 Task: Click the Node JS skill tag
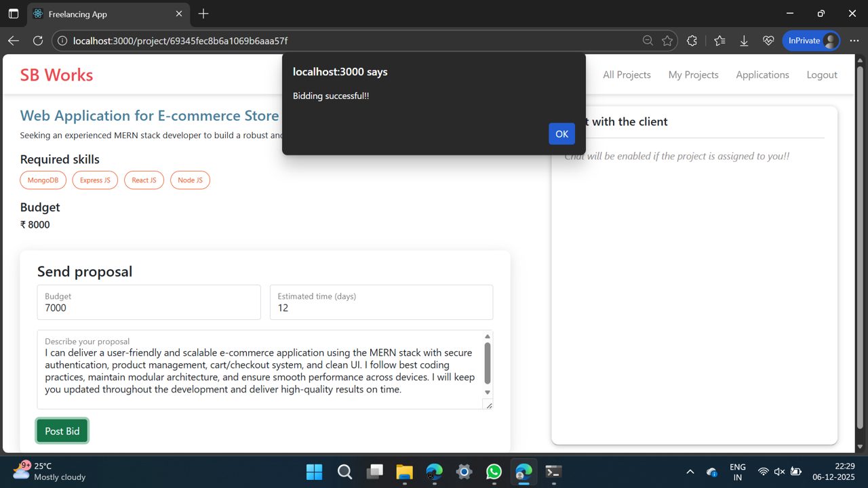click(x=190, y=180)
